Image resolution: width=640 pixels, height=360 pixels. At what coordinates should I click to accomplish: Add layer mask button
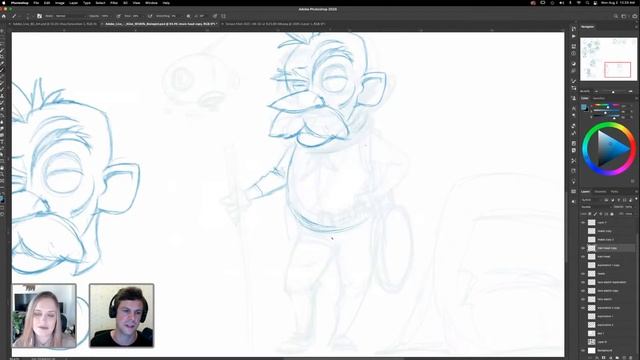604,358
